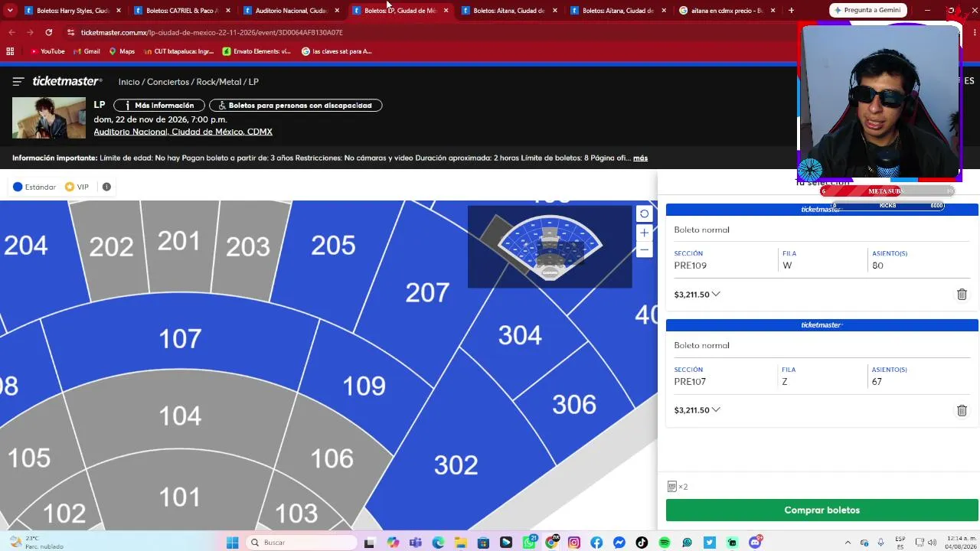This screenshot has width=980, height=551.
Task: Switch to the Auditorio Nacional tab
Action: (291, 11)
